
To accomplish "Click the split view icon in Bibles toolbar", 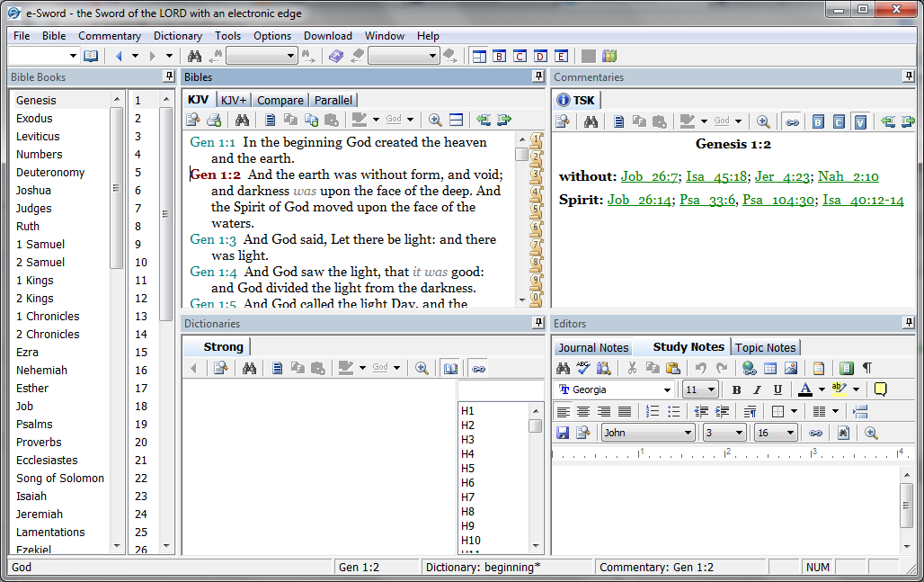I will (456, 120).
